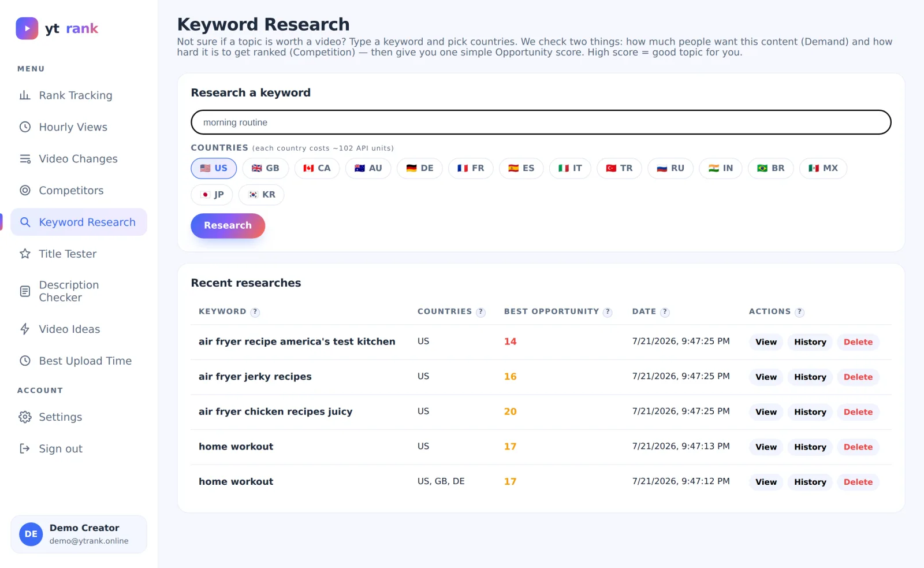Toggle the US country chip
924x568 pixels.
[x=214, y=168]
